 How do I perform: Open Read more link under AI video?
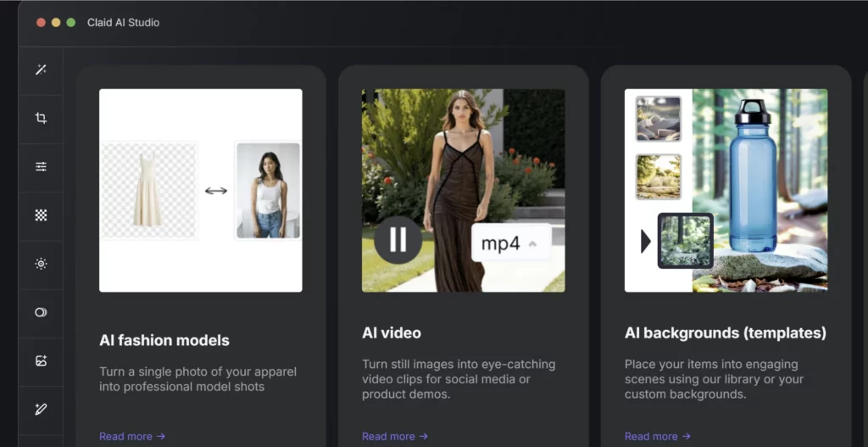[x=395, y=436]
